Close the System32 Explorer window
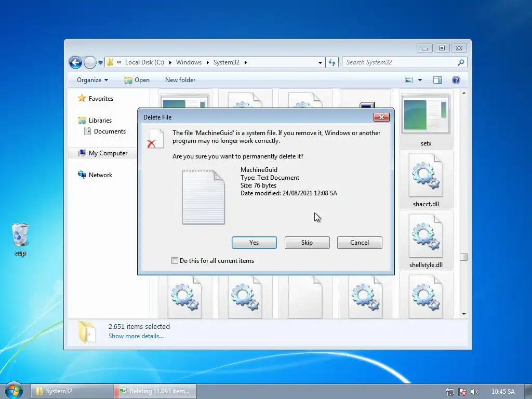This screenshot has width=532, height=399. pyautogui.click(x=459, y=48)
